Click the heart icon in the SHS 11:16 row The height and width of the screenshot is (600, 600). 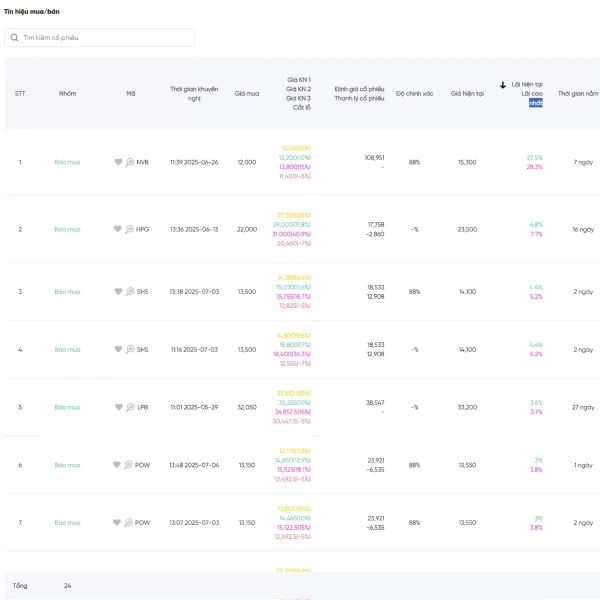coord(118,349)
